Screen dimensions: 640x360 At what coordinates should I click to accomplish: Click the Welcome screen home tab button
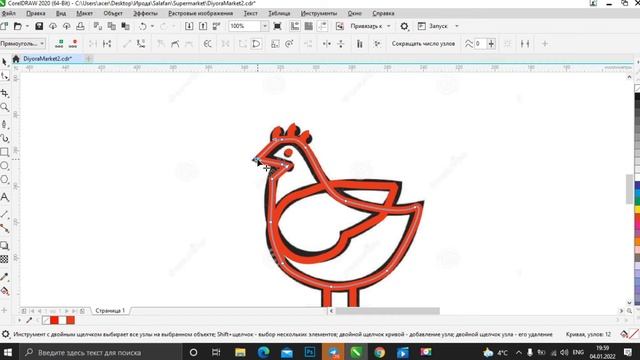[x=16, y=59]
